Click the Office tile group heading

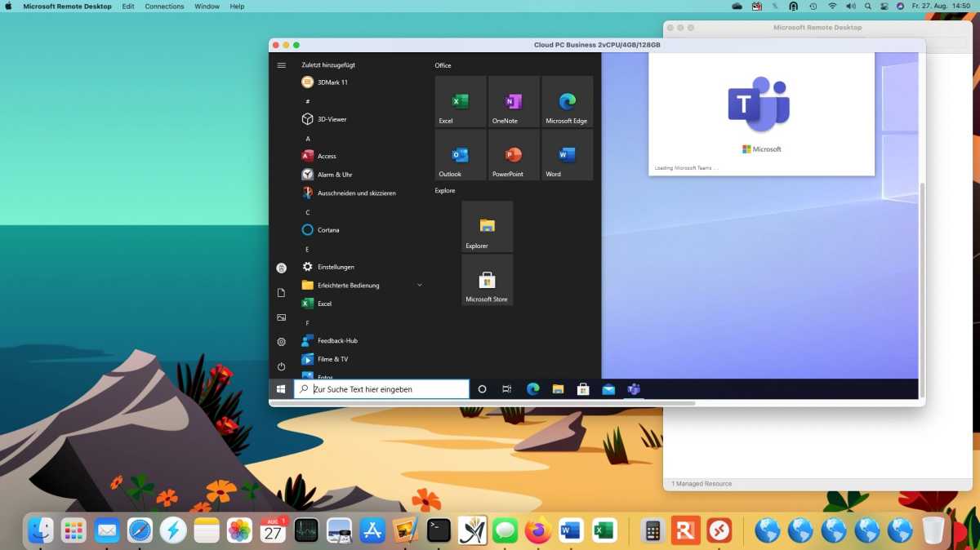click(443, 65)
